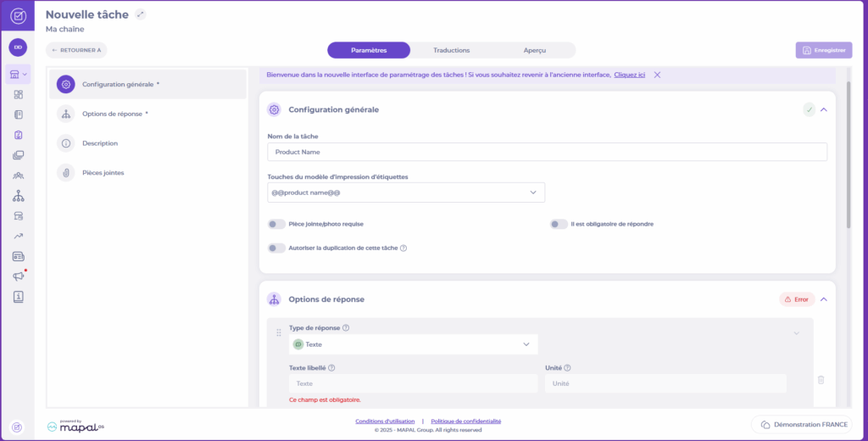Switch to the Aperçu tab
The width and height of the screenshot is (868, 441).
coord(534,50)
